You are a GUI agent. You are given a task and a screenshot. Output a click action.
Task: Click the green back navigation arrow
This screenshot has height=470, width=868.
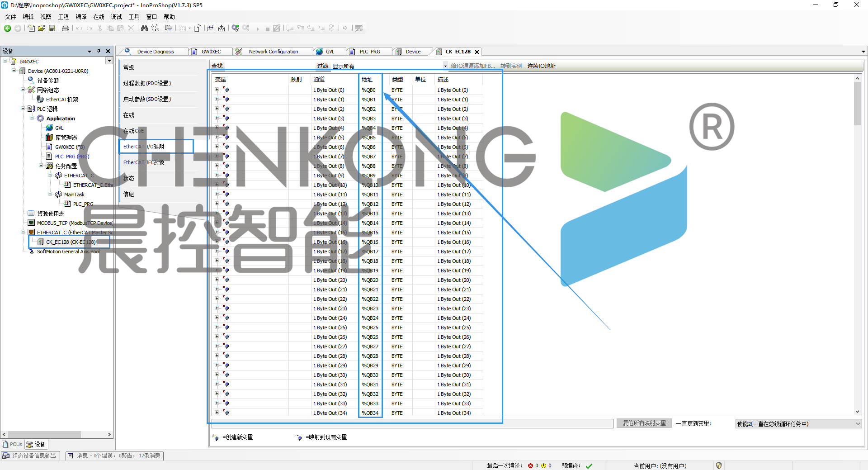pyautogui.click(x=7, y=28)
